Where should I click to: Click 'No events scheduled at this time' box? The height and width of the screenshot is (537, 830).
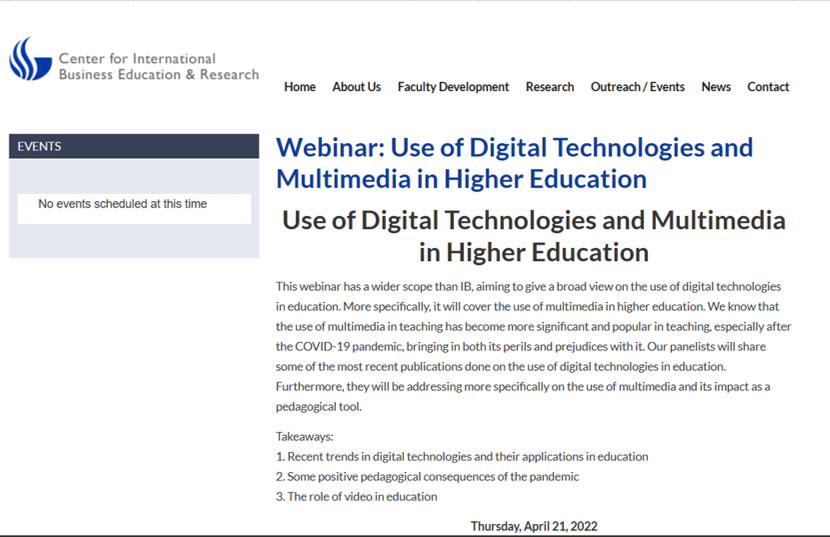[x=134, y=209]
